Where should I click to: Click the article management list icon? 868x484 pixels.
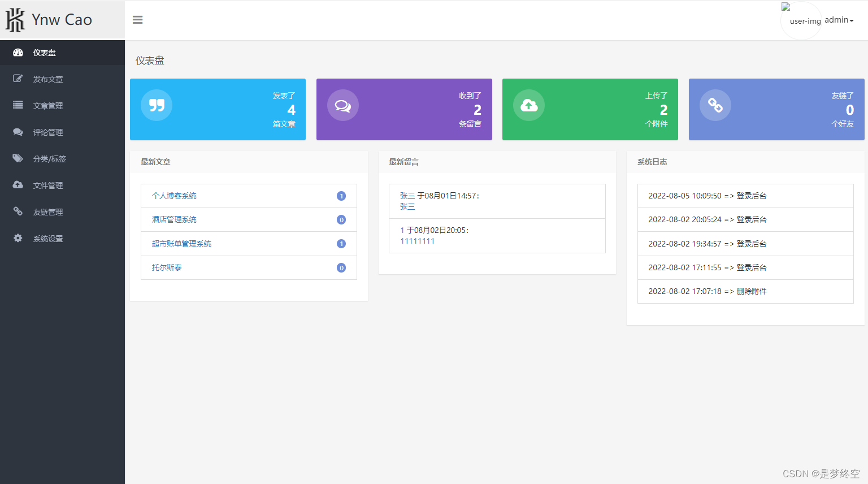pos(18,105)
